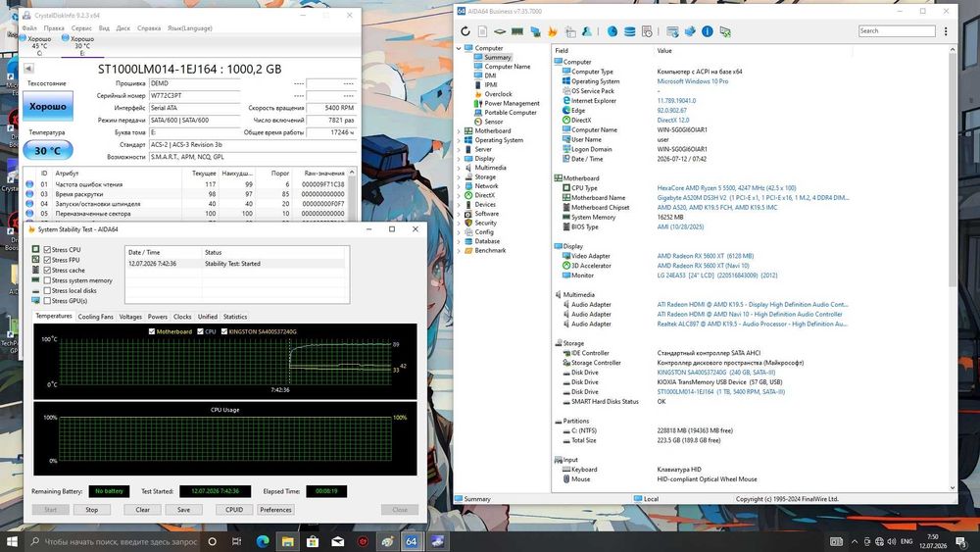Uncheck the Stress FPU checkbox
The height and width of the screenshot is (552, 980).
[x=47, y=260]
